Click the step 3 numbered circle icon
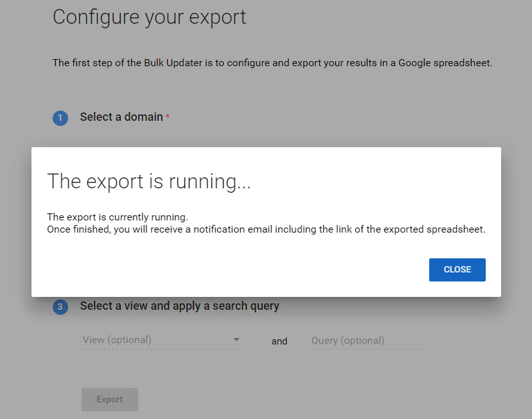 60,307
